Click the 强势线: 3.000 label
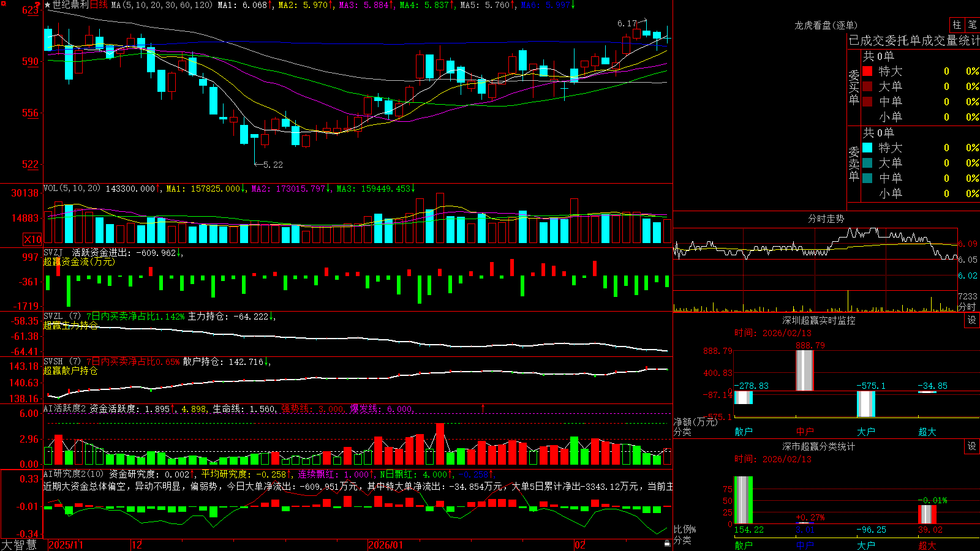Viewport: 980px width, 551px height. point(312,409)
